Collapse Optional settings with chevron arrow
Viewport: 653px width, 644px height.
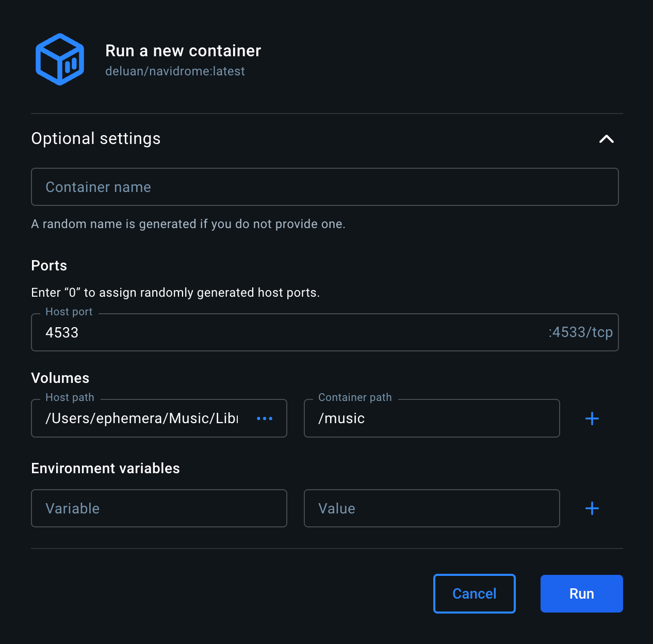click(607, 139)
